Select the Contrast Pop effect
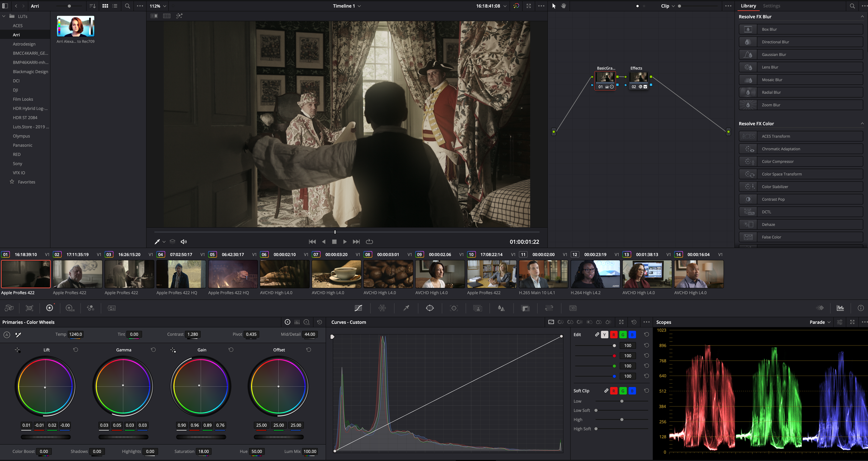868x461 pixels. pyautogui.click(x=801, y=199)
